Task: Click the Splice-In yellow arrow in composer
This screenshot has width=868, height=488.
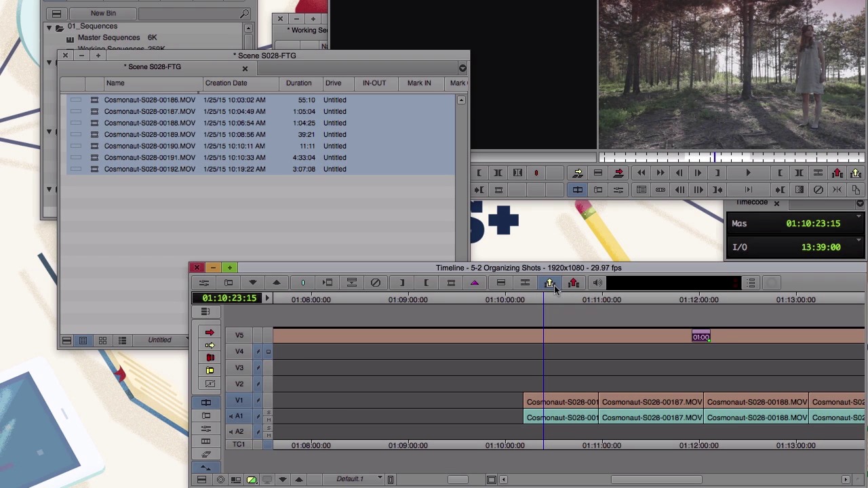Action: (578, 174)
